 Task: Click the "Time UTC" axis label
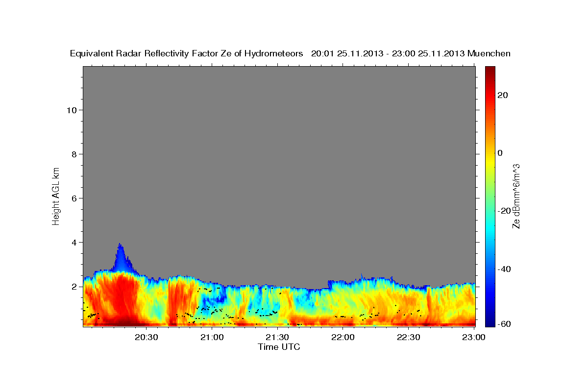(x=279, y=347)
